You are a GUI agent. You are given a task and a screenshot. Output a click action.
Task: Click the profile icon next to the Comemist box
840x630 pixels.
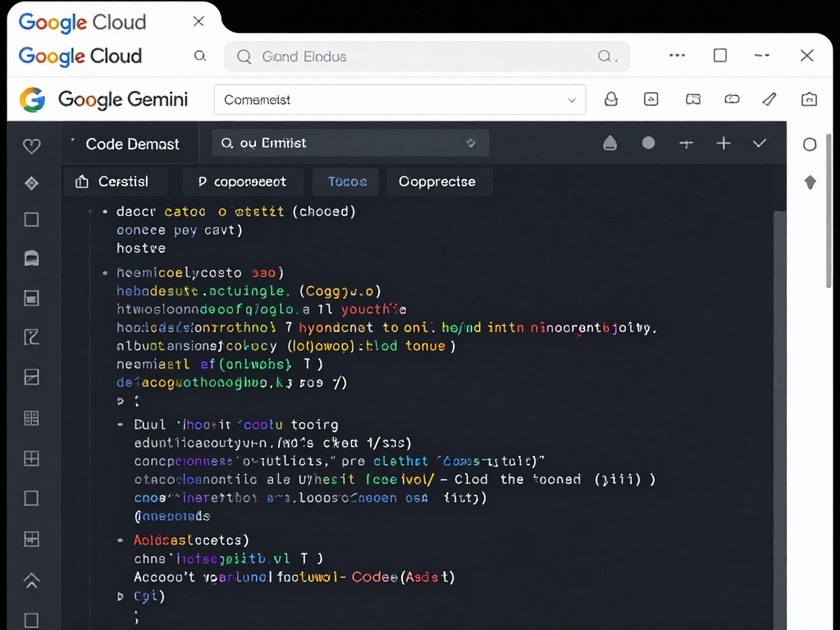tap(610, 98)
